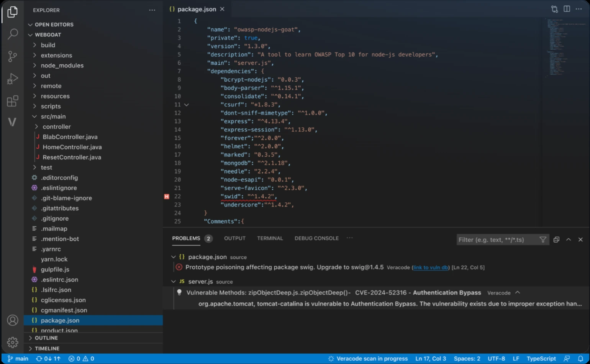Open the Run and Debug view icon
The image size is (590, 364).
12,79
